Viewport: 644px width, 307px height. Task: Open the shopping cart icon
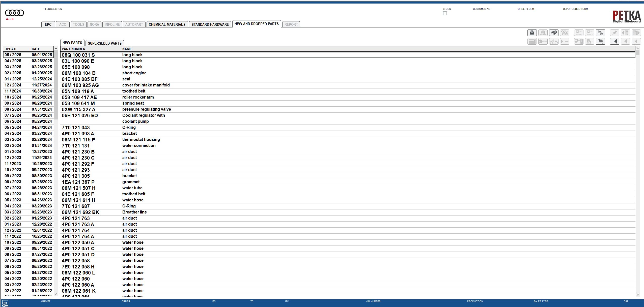pyautogui.click(x=601, y=41)
